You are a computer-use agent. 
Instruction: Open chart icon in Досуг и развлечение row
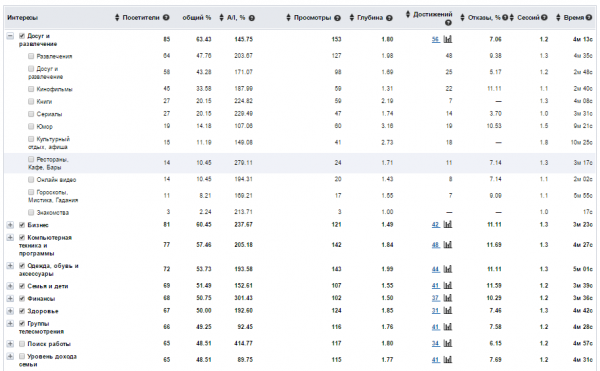[x=448, y=39]
